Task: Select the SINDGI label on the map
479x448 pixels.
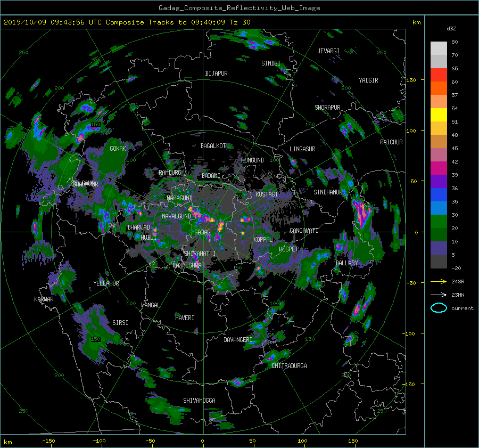Action: [271, 63]
